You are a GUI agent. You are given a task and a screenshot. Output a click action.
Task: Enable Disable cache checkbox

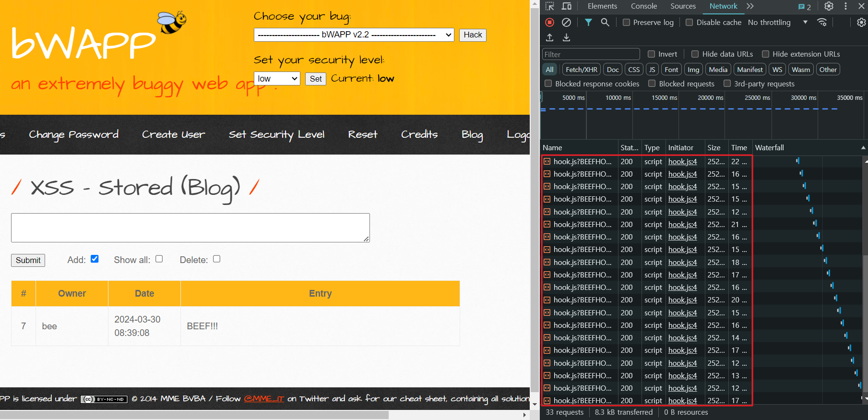(690, 23)
